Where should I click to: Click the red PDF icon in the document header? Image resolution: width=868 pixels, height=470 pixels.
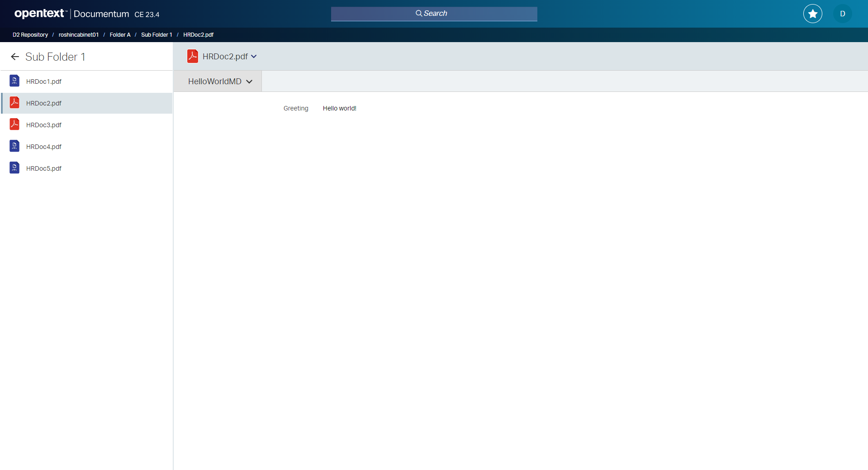click(x=193, y=56)
